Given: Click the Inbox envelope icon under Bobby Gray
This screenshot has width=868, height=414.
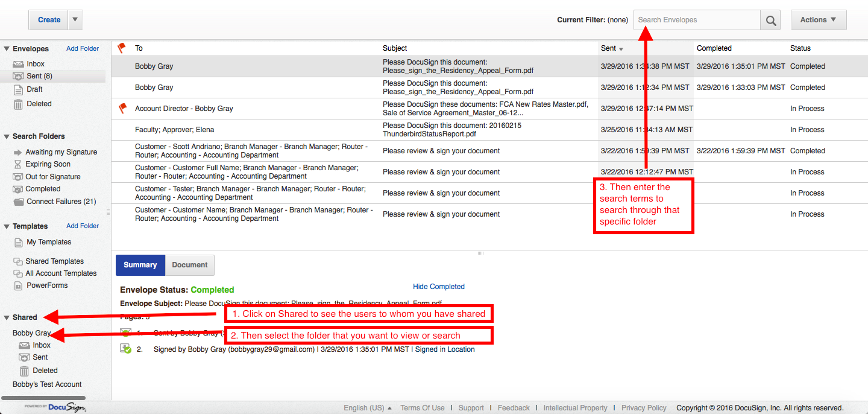Looking at the screenshot, I should pos(24,345).
